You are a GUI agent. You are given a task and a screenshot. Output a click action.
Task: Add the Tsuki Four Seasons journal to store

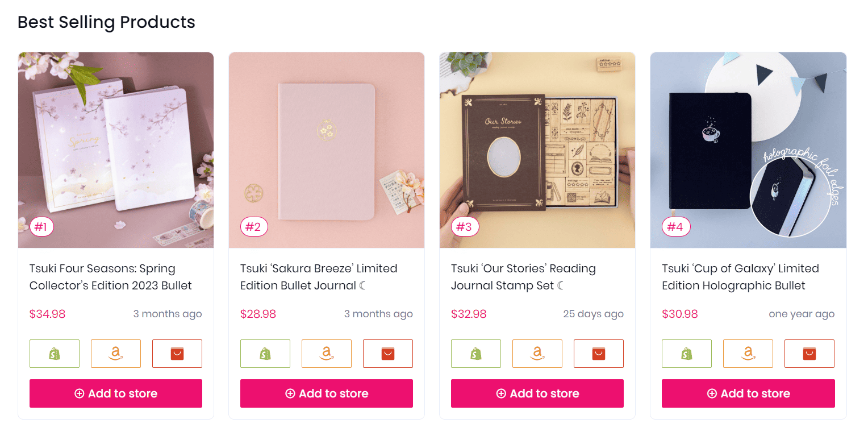point(115,393)
